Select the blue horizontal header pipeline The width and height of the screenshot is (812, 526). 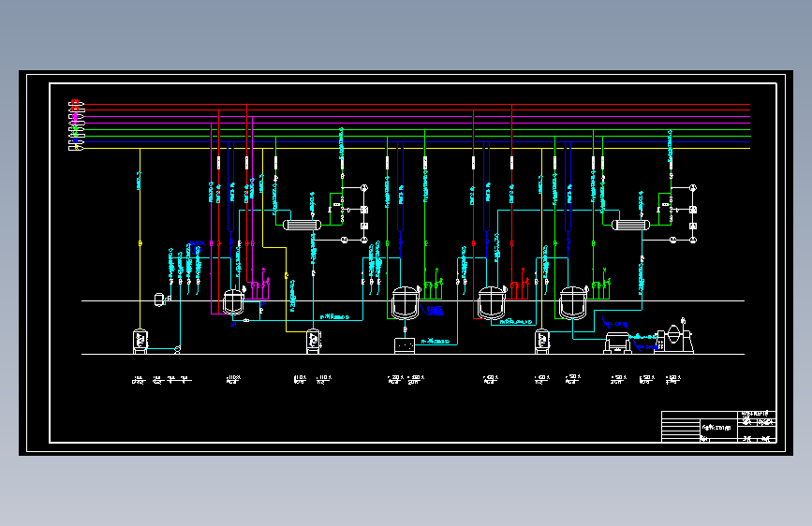point(417,141)
